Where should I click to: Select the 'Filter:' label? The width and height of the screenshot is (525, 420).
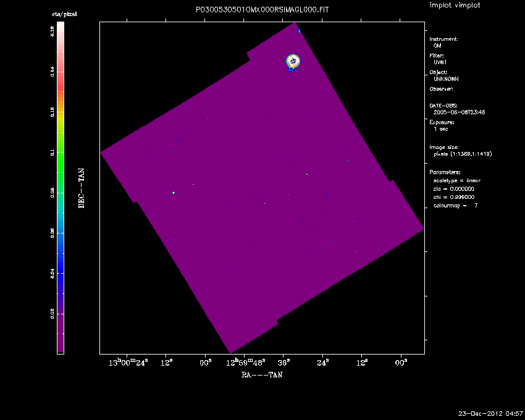[437, 56]
